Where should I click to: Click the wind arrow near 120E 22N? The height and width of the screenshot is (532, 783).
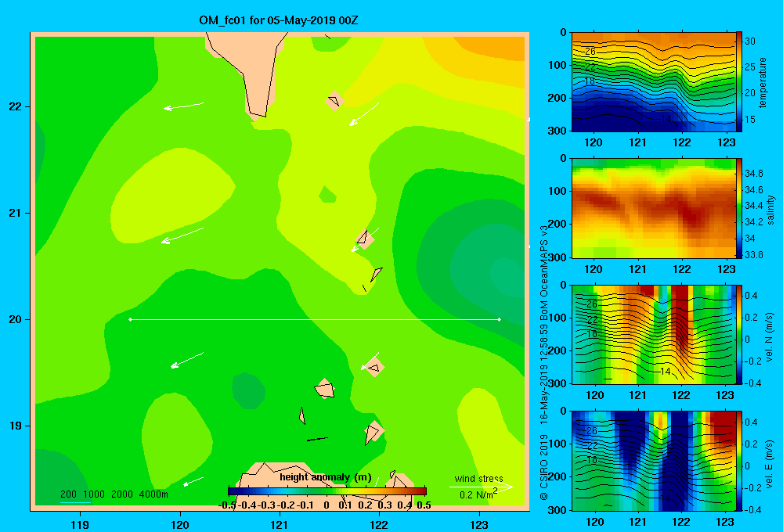coord(184,106)
